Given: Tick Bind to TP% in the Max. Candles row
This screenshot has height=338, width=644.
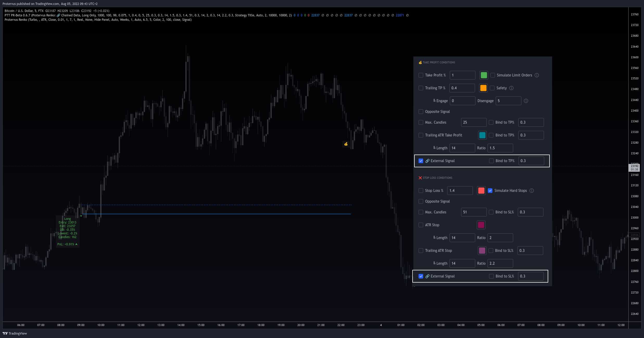Looking at the screenshot, I should 491,122.
